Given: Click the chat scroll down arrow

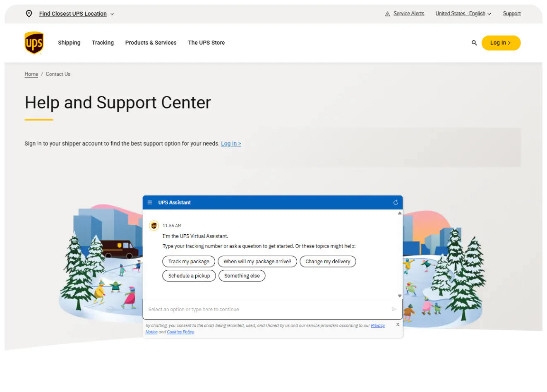Looking at the screenshot, I should (400, 296).
